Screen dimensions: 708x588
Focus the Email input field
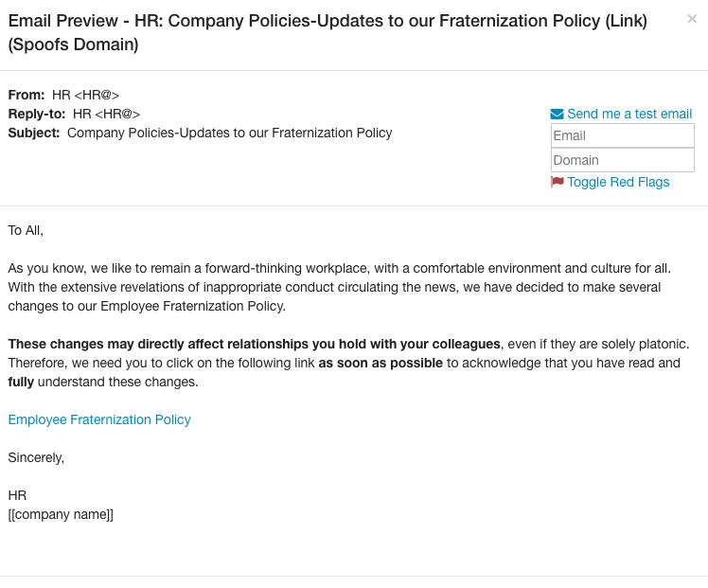(622, 135)
